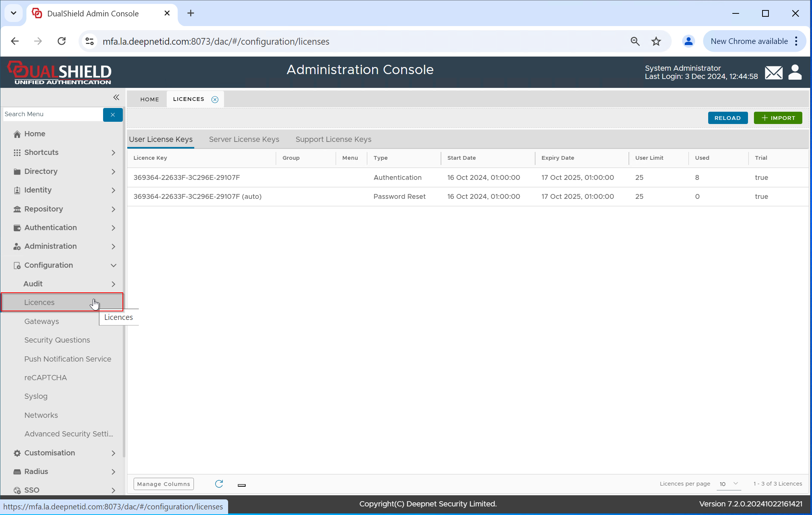Viewport: 812px width, 515px height.
Task: Close the Licences tab with X icon
Action: (215, 99)
